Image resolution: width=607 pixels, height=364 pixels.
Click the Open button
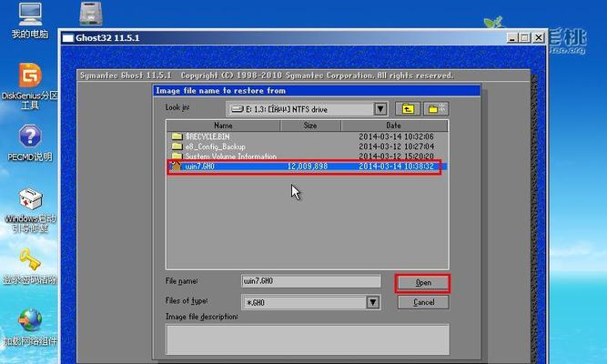[423, 283]
